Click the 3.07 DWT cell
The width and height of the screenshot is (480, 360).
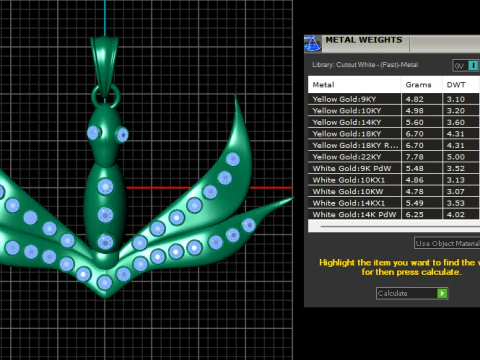coord(461,191)
